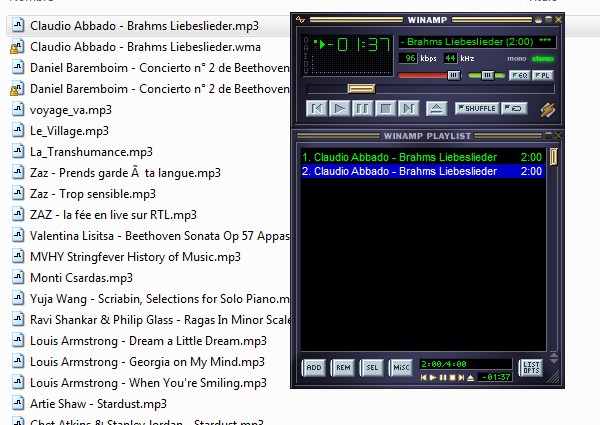Viewport: 600px width, 425px height.
Task: Click the file icon of La_Transhumance.mp3
Action: 18,152
